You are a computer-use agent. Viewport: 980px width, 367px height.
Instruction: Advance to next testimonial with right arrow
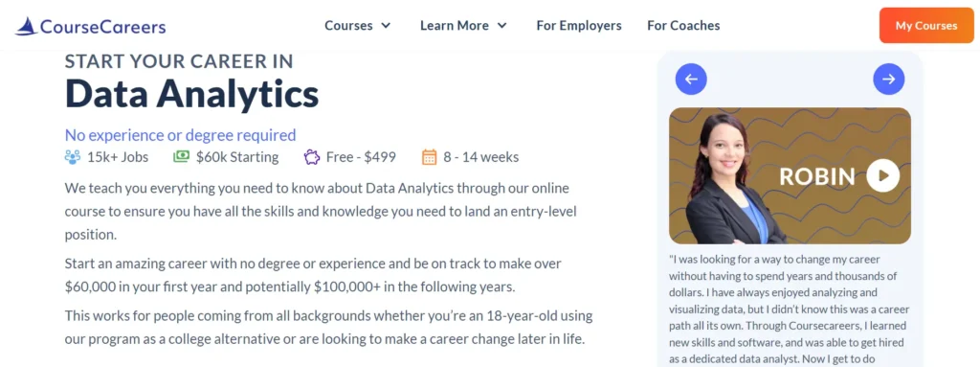889,79
